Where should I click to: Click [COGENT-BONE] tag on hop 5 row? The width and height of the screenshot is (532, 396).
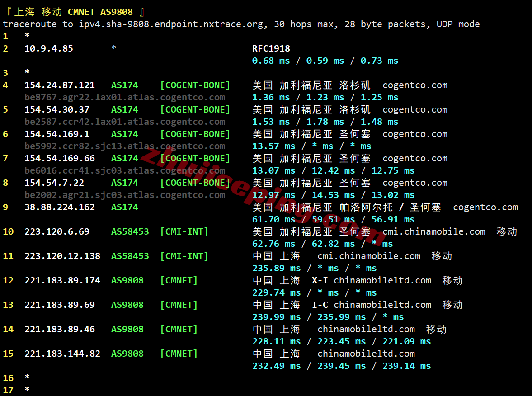[195, 109]
